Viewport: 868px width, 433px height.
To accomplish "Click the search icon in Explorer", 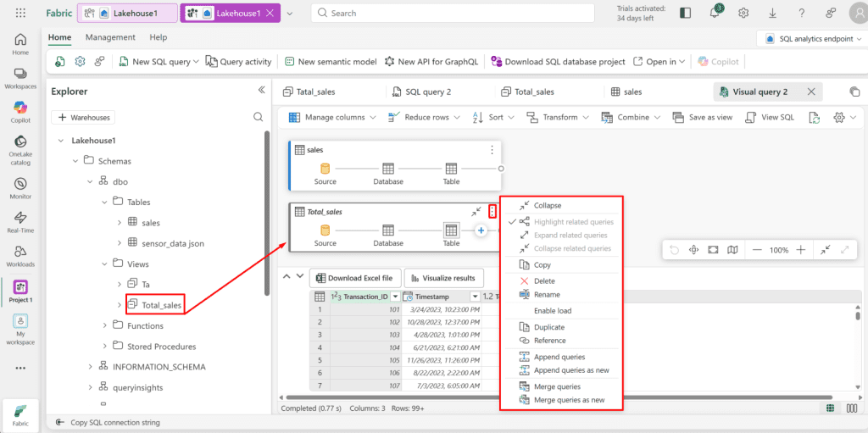I will [259, 118].
